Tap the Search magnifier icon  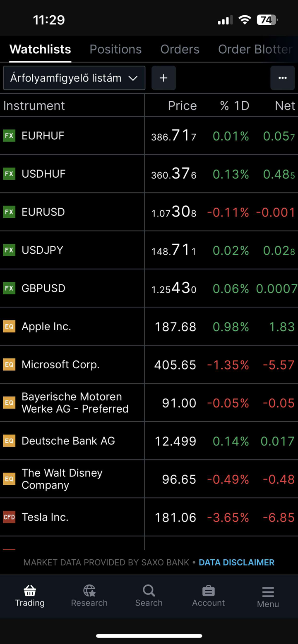[149, 591]
